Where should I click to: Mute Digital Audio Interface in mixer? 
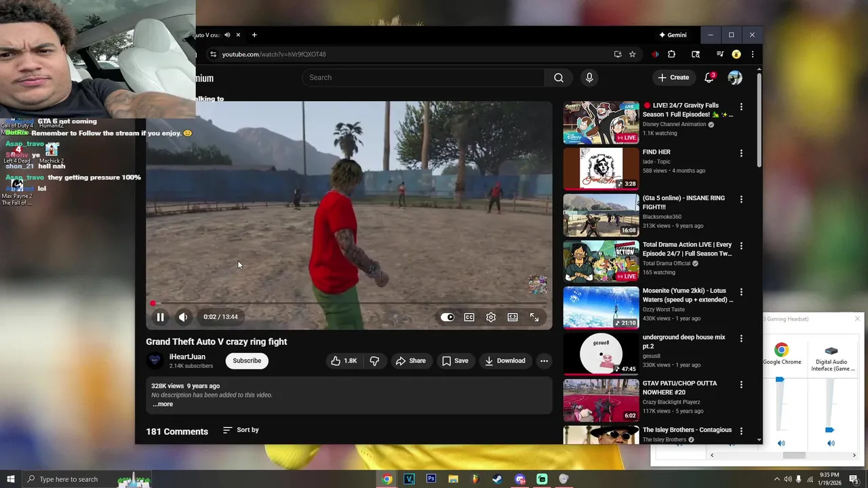[x=831, y=443]
